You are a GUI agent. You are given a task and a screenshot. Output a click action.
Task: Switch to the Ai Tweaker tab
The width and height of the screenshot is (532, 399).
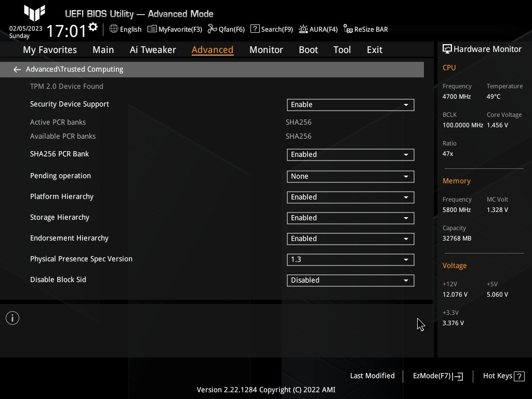[x=153, y=49]
